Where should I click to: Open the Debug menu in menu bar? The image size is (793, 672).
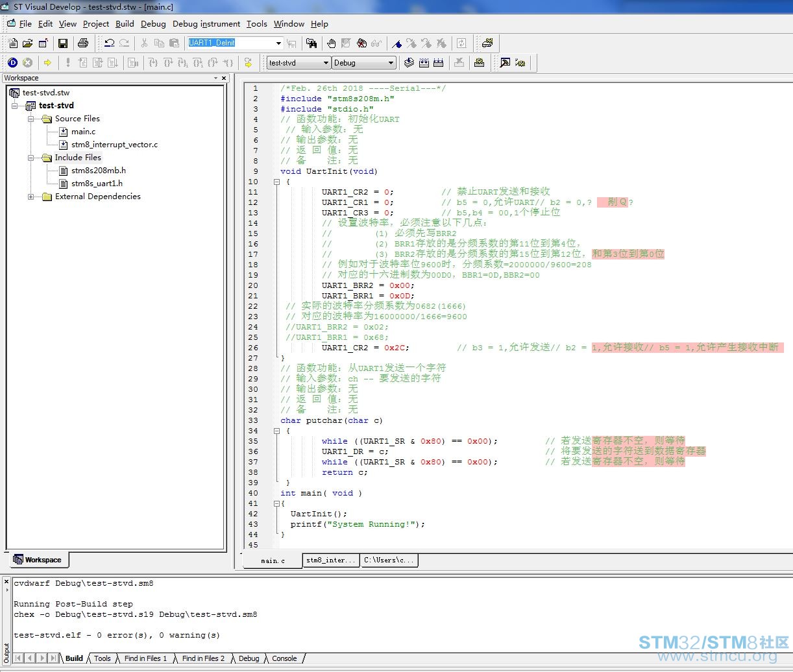[153, 24]
